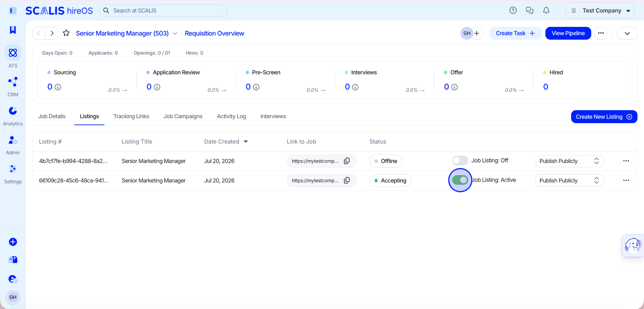Click the bookmark icon in sidebar

pos(13,30)
